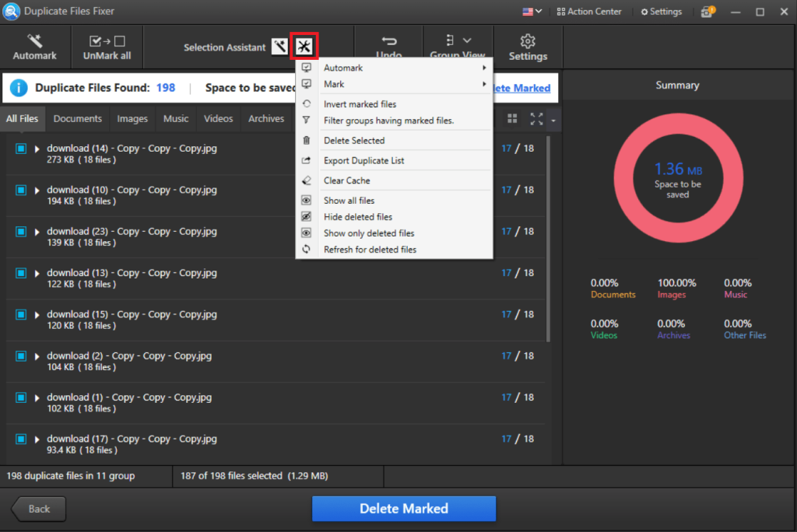Switch to the Music tab
The image size is (797, 532).
176,118
